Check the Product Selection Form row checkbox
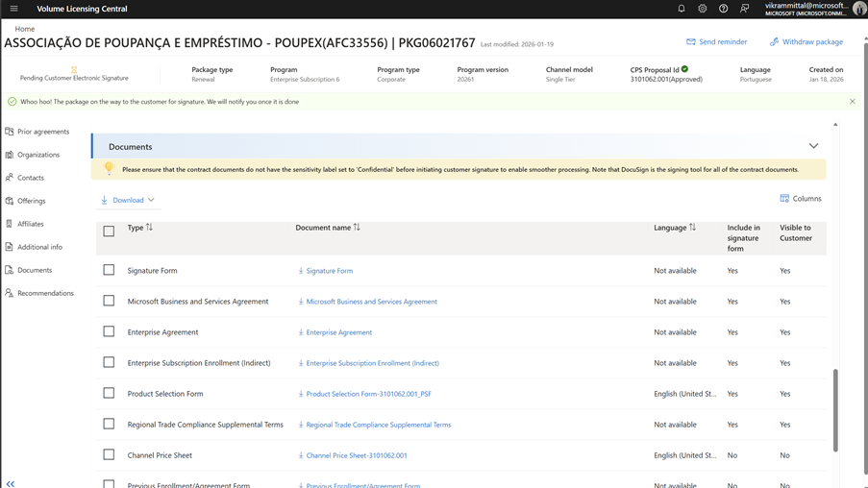Image resolution: width=868 pixels, height=488 pixels. pyautogui.click(x=109, y=393)
